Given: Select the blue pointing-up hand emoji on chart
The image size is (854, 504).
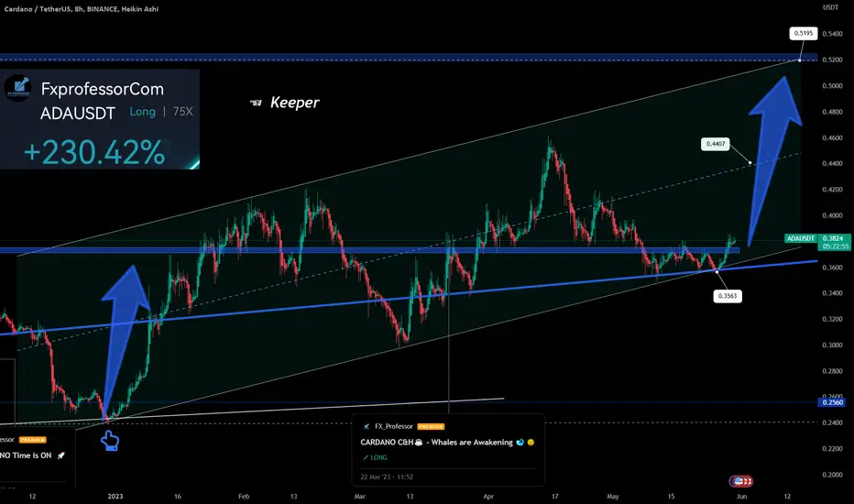Looking at the screenshot, I should [109, 441].
